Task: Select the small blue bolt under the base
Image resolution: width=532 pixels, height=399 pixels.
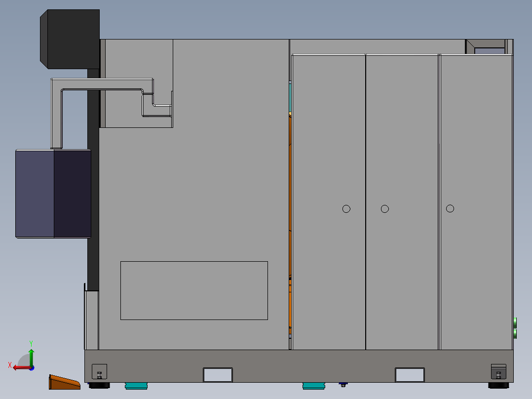Action: pos(343,385)
